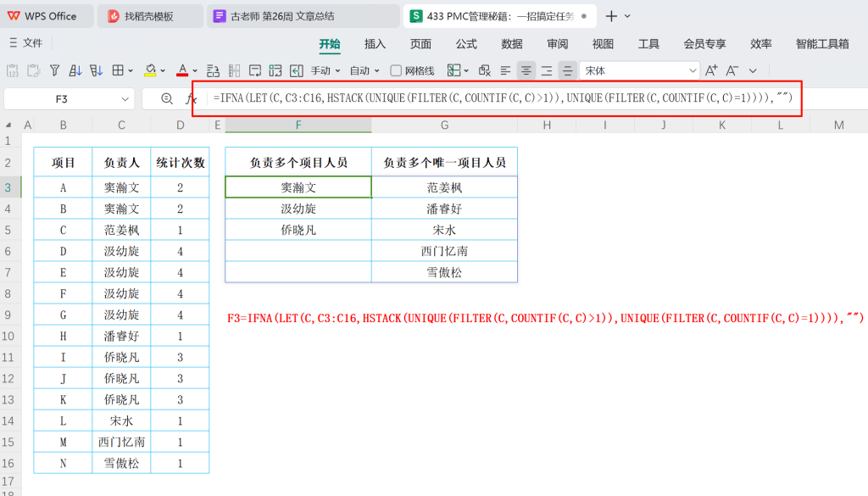Open the name box F3 dropdown
The image size is (868, 496).
[125, 99]
